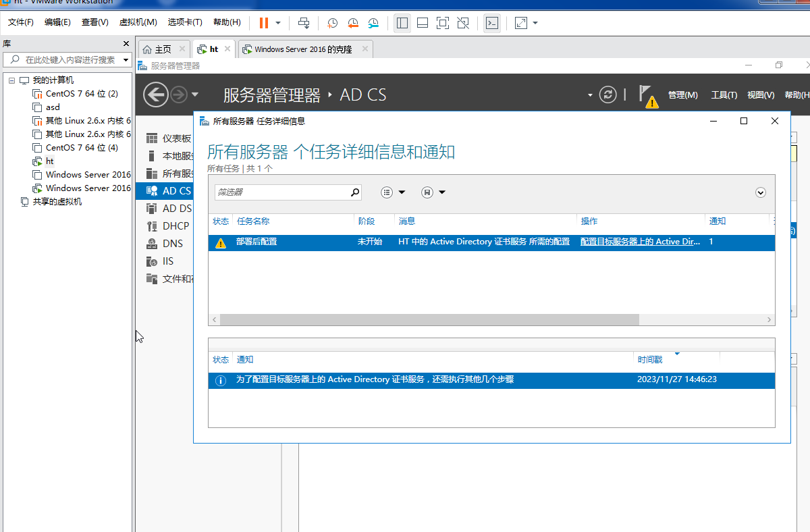Select the 部署后配置 task row

click(x=491, y=242)
